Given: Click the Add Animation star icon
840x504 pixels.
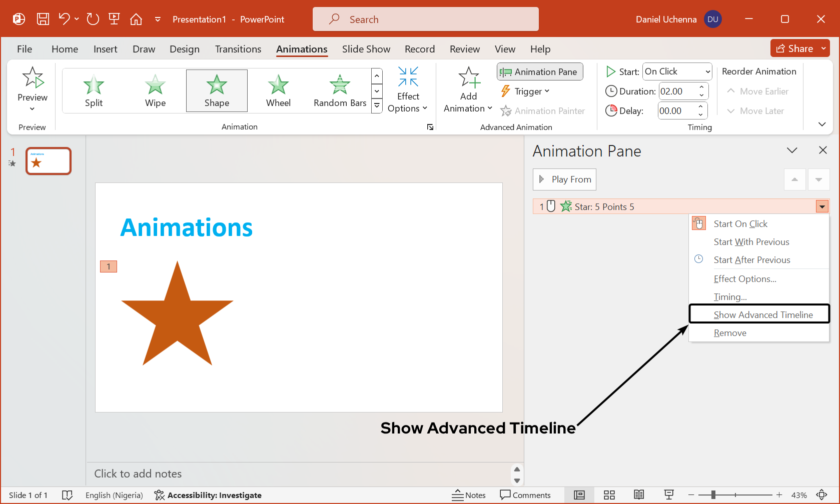Looking at the screenshot, I should (x=468, y=78).
